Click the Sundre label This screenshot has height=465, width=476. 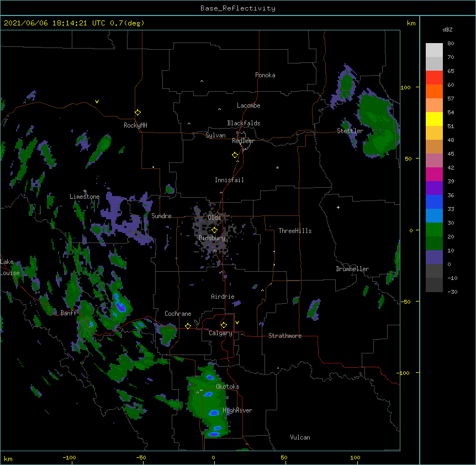[161, 216]
